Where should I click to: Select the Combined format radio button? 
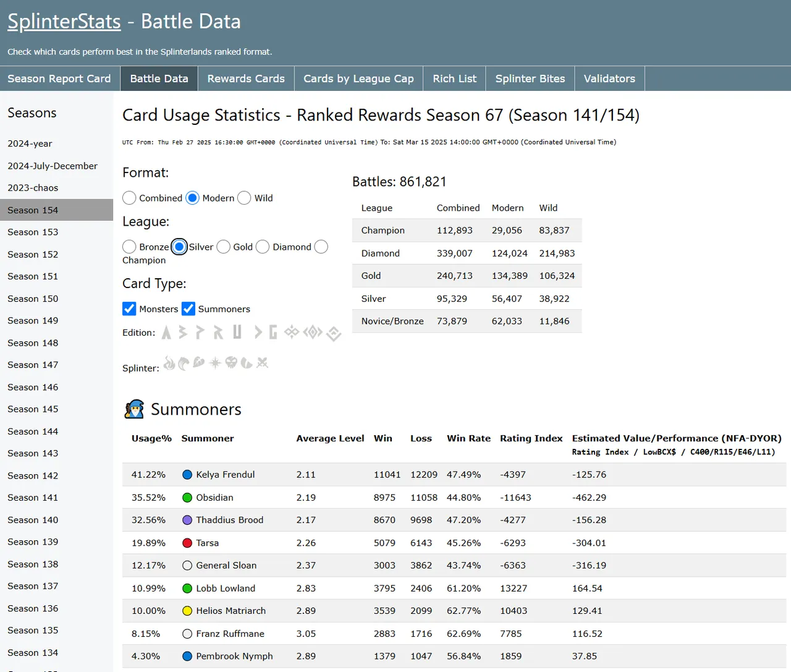[129, 198]
